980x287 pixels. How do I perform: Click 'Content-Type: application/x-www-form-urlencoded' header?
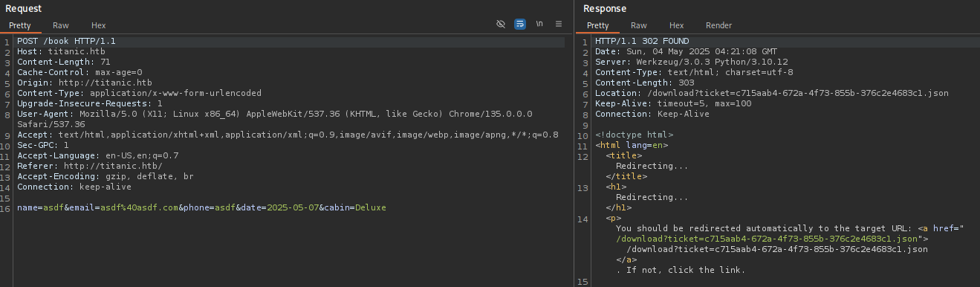pyautogui.click(x=139, y=93)
